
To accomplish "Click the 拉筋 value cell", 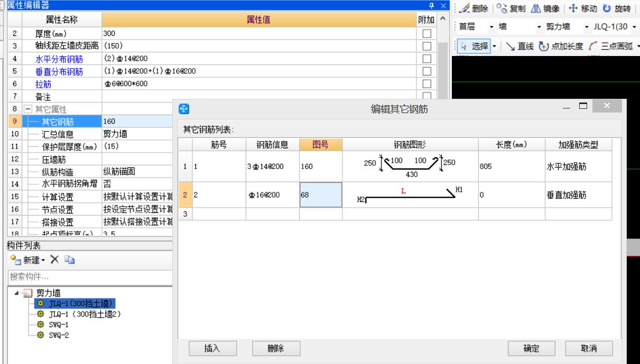I will pyautogui.click(x=259, y=84).
